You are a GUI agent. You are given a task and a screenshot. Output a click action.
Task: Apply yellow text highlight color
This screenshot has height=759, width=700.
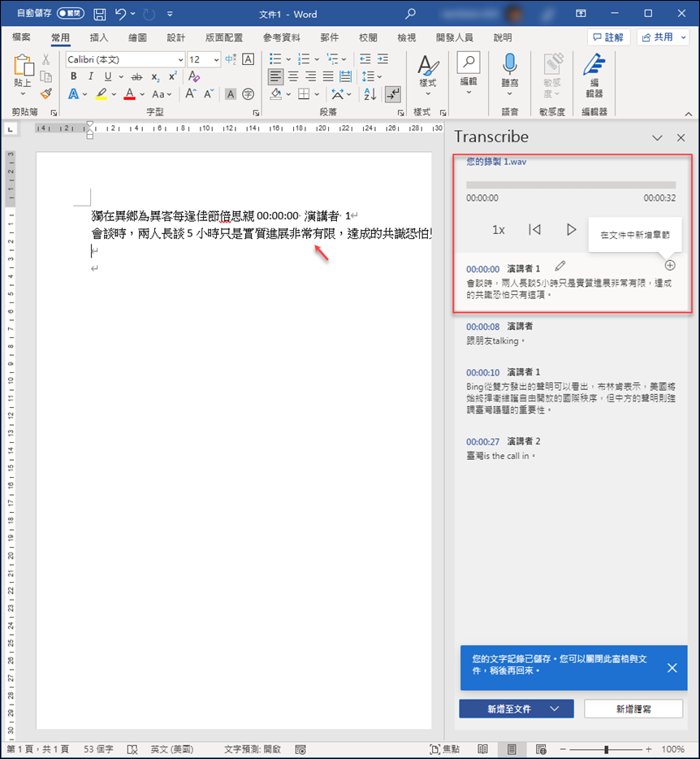[102, 94]
